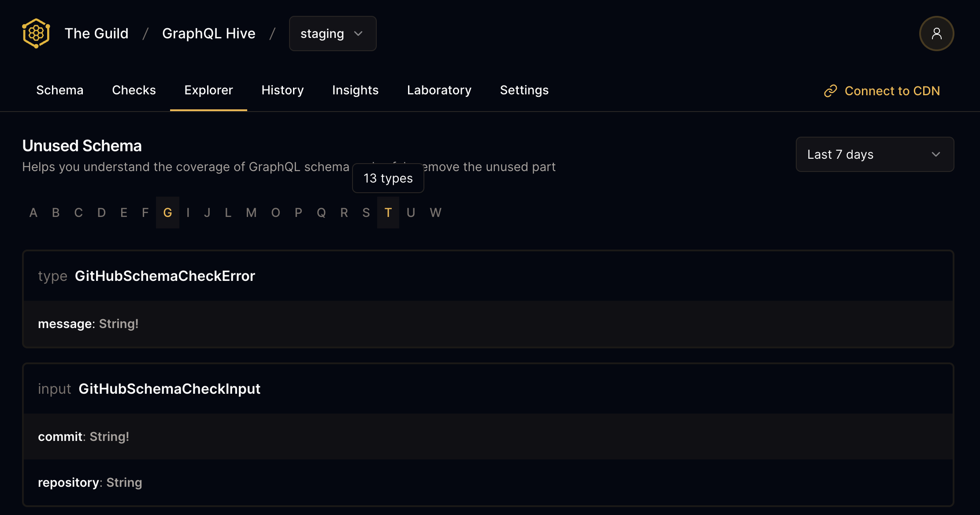Click Connect to CDN

point(892,90)
